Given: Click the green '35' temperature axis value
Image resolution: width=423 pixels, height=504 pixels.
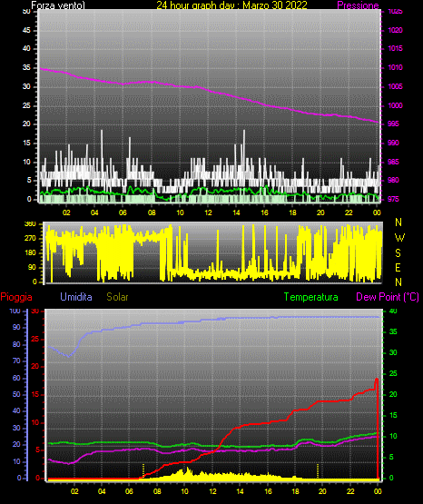Looking at the screenshot, I should 393,332.
